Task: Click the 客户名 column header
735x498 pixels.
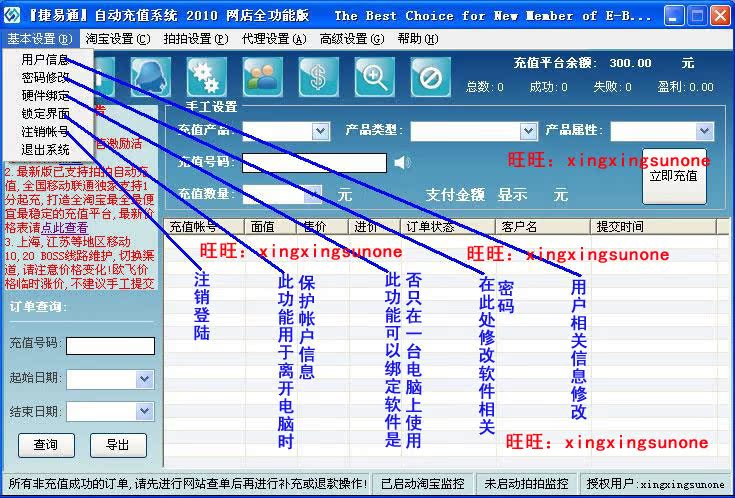Action: [543, 227]
